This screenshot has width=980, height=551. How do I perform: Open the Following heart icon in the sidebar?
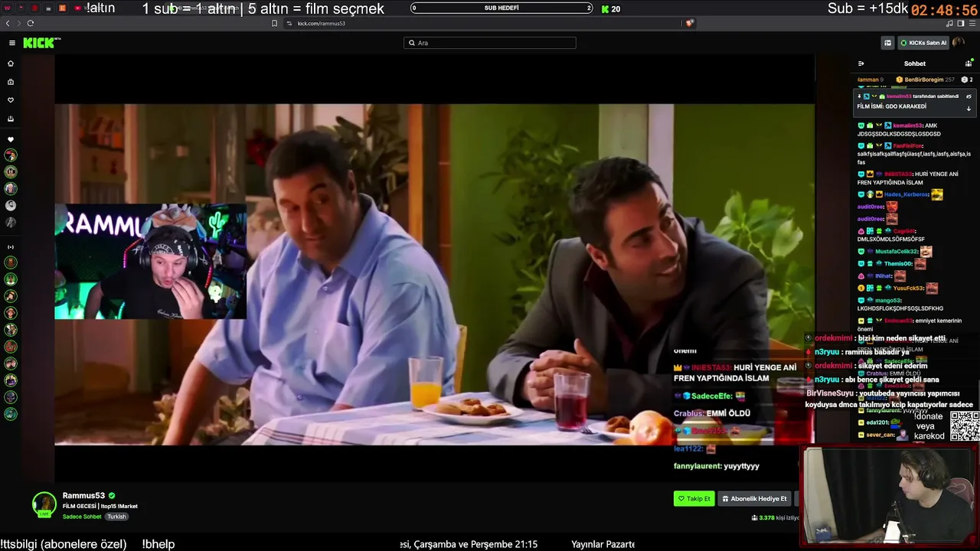point(11,100)
